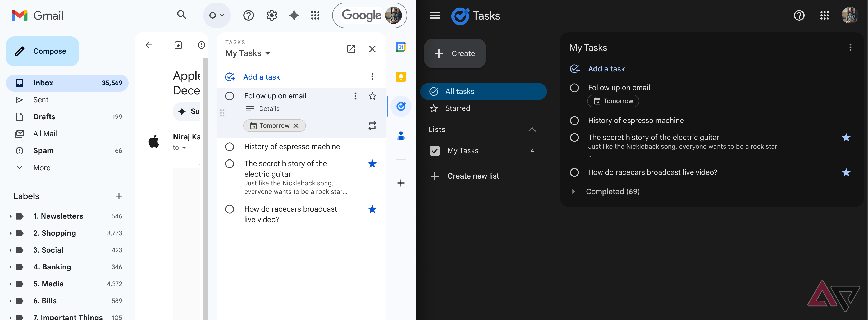Complete How do racecars broadcast task in dark panel
The height and width of the screenshot is (320, 868).
click(x=574, y=172)
